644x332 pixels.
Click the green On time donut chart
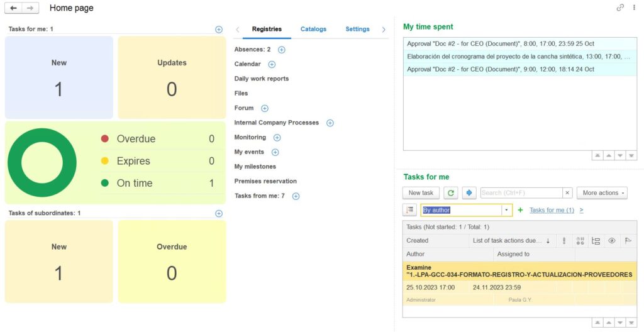pos(42,163)
